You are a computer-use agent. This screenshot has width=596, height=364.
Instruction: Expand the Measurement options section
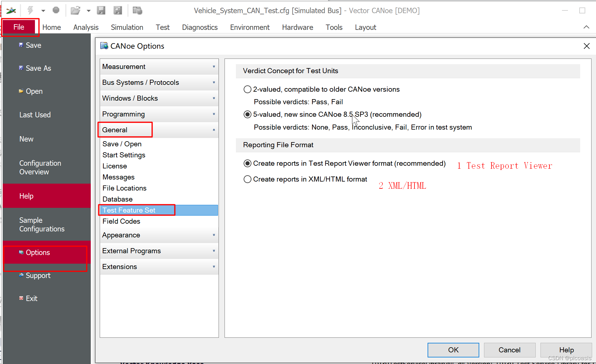[x=159, y=67]
